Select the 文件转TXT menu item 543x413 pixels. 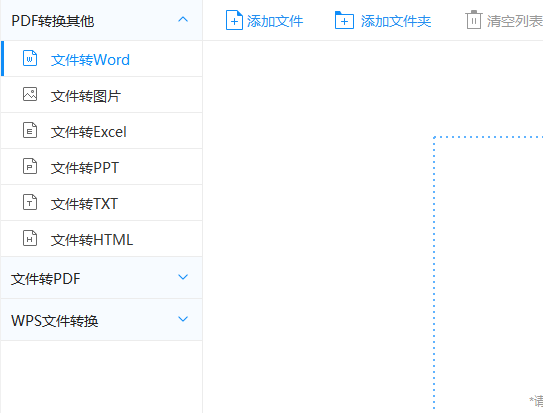click(101, 203)
